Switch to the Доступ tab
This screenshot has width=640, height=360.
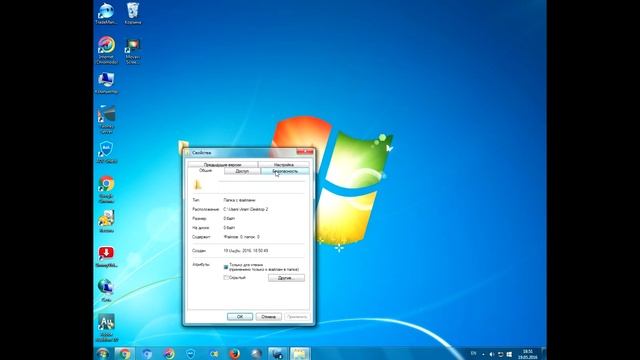coord(242,171)
